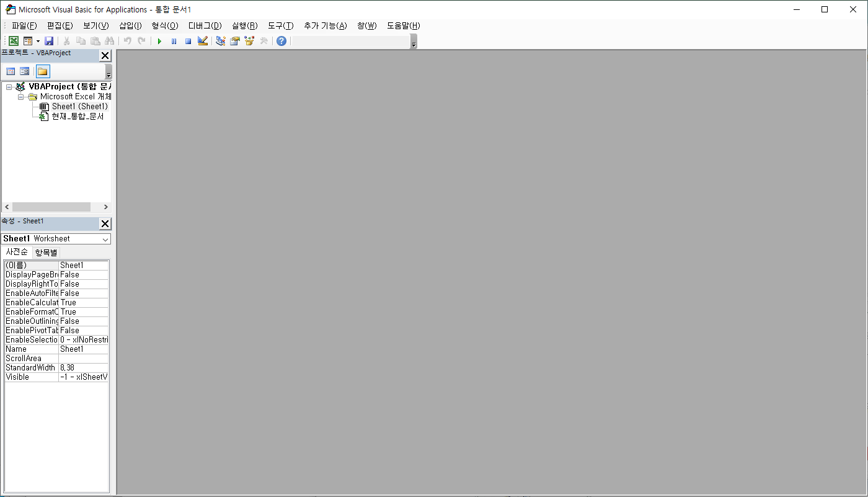Close the 속성 - Sheet1 panel
The width and height of the screenshot is (868, 497).
tap(105, 224)
